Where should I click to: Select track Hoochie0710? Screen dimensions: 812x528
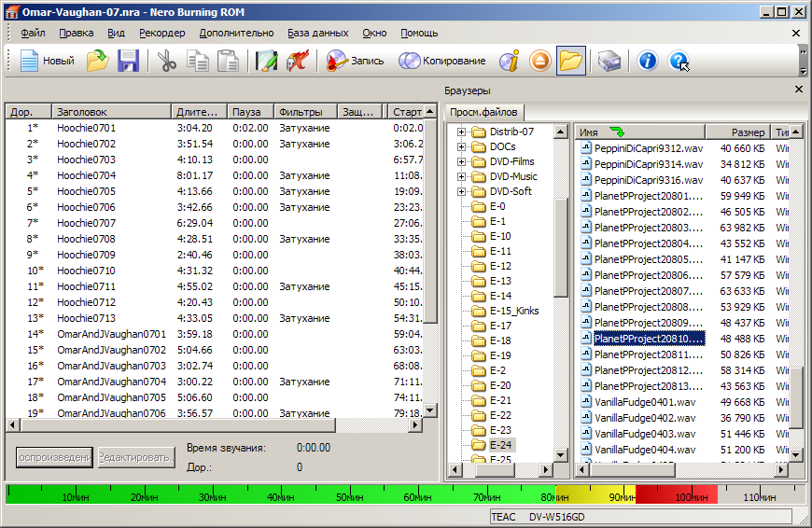(86, 271)
